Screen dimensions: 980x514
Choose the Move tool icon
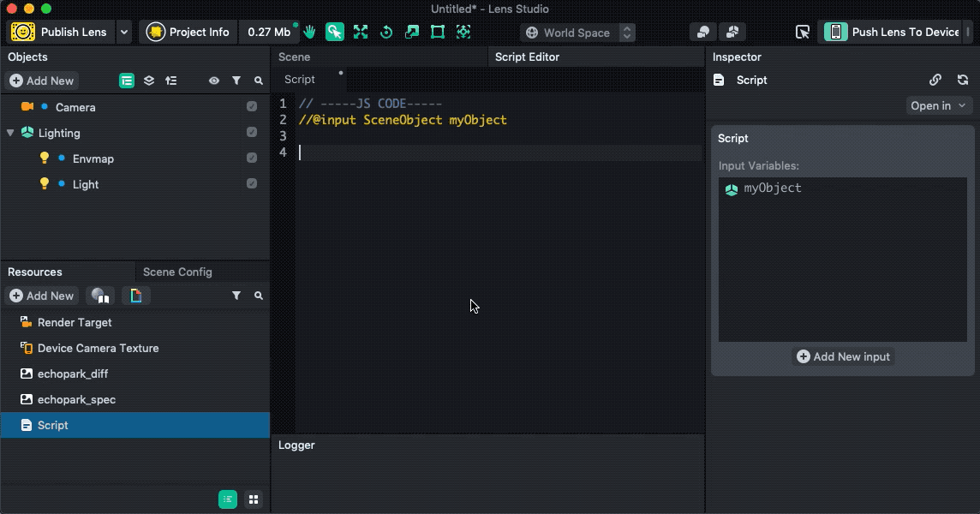tap(361, 32)
